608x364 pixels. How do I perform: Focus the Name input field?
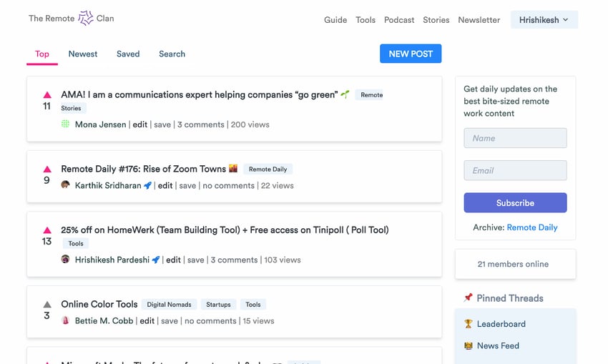pos(515,138)
